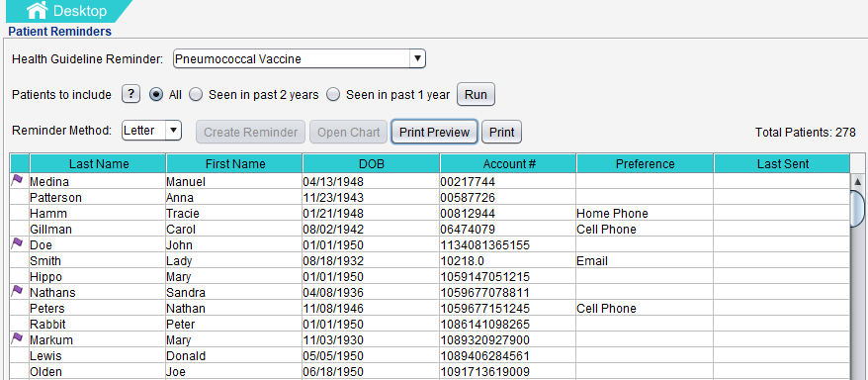Select the Smith last name cell
The image size is (868, 380).
98,261
